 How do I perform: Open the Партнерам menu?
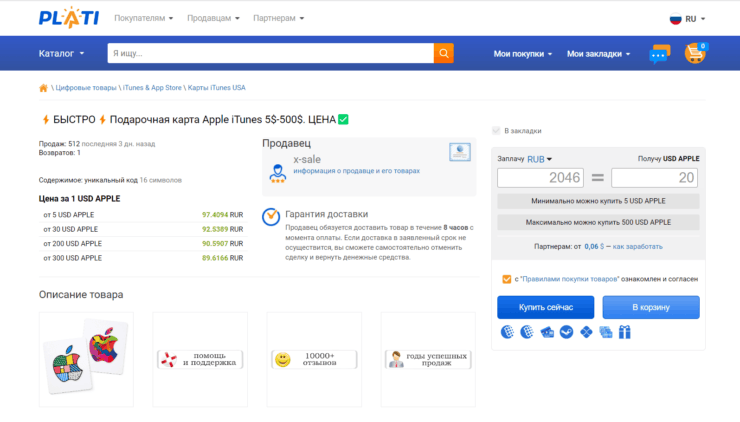278,18
